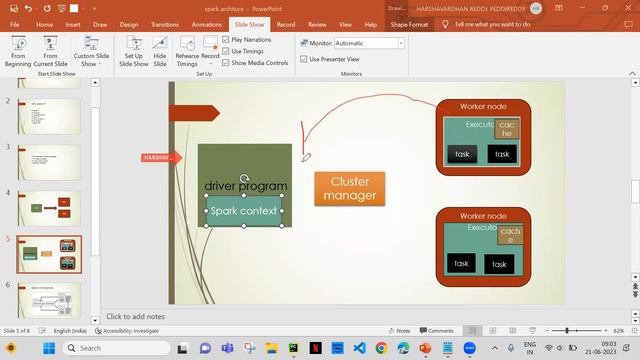Image resolution: width=640 pixels, height=360 pixels.
Task: Click the 62% zoom level
Action: (618, 331)
